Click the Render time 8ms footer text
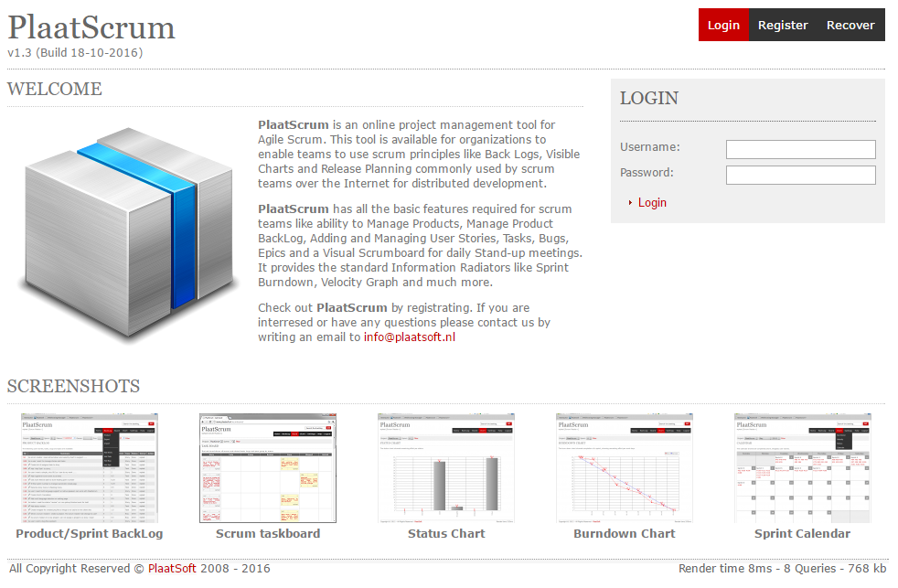 [x=782, y=569]
